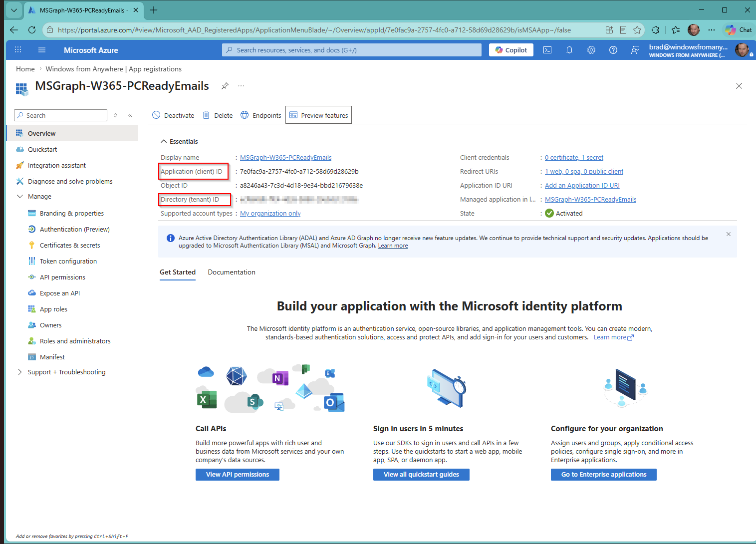Viewport: 756px width, 544px height.
Task: Open the '1 web, 0 spa, 0 public client' link
Action: 584,171
